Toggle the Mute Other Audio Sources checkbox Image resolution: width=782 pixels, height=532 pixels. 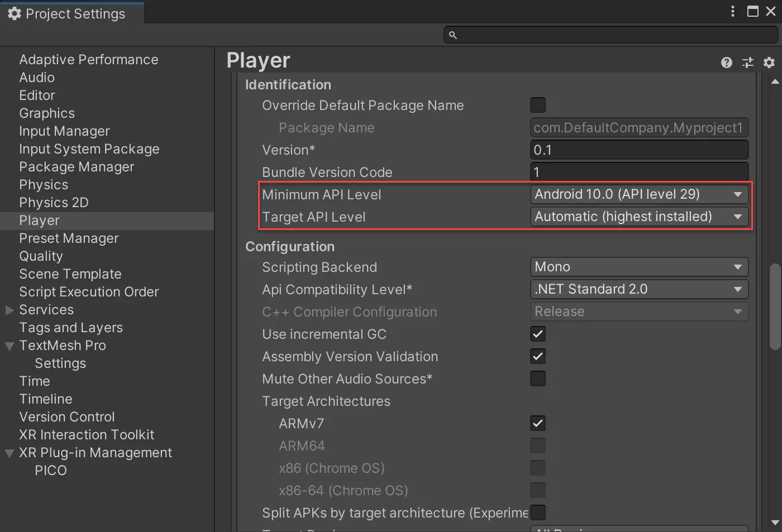pyautogui.click(x=538, y=378)
